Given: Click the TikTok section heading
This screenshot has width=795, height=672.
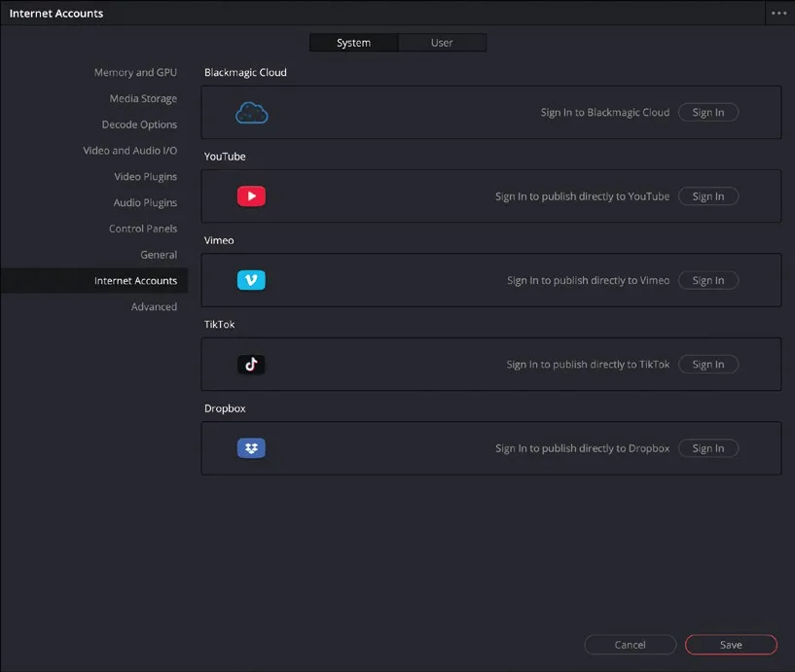Looking at the screenshot, I should [x=219, y=325].
